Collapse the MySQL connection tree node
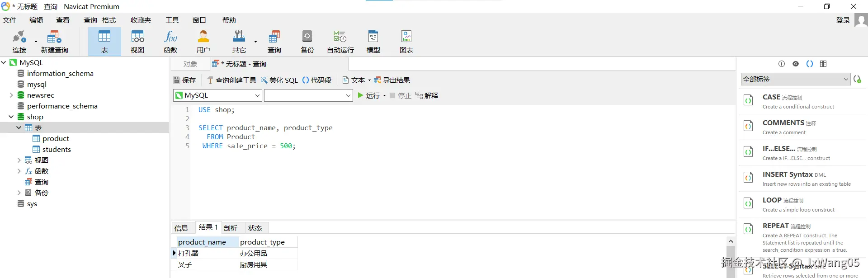This screenshot has height=278, width=868. 4,62
